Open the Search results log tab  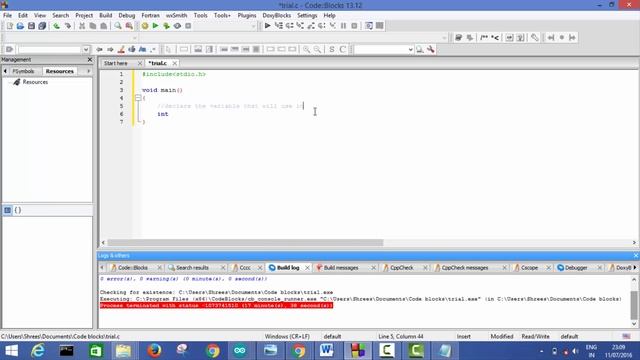192,268
